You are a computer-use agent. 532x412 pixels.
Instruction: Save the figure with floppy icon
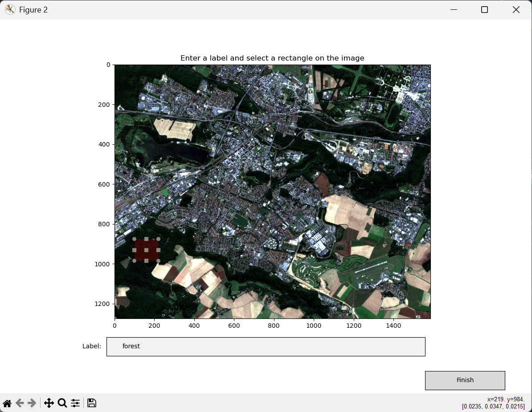[92, 403]
